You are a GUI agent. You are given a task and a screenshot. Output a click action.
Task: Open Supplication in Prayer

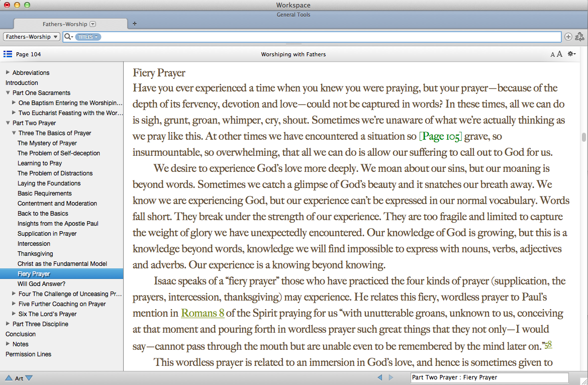pos(47,234)
